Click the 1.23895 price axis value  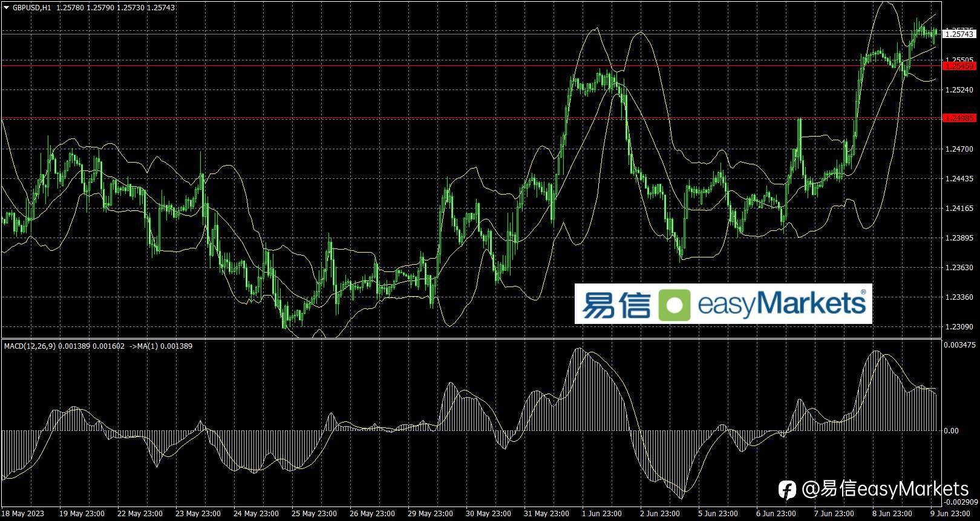[x=959, y=238]
